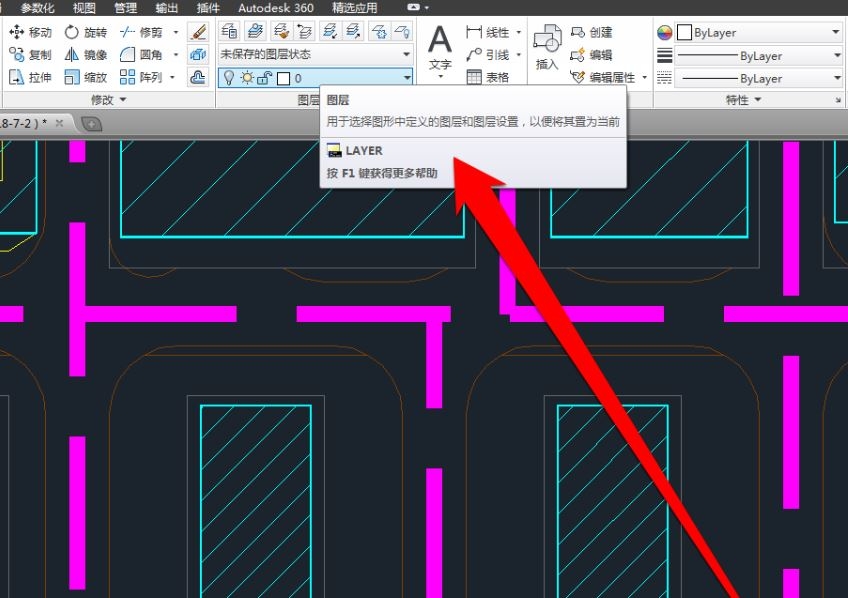Open the current layer 0 dropdown arrow

click(x=407, y=78)
